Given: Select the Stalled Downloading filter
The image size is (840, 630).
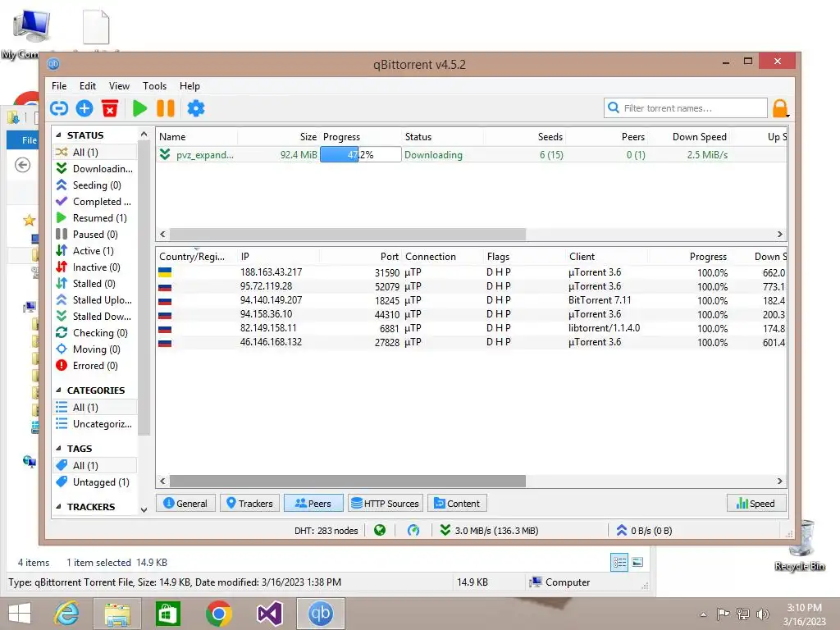Looking at the screenshot, I should coord(94,317).
